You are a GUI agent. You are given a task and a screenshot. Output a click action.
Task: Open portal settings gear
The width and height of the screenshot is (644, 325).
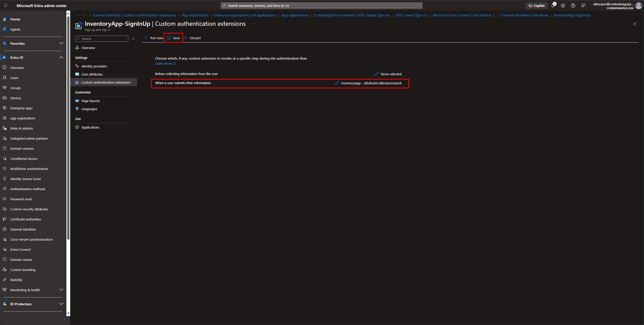pyautogui.click(x=563, y=6)
